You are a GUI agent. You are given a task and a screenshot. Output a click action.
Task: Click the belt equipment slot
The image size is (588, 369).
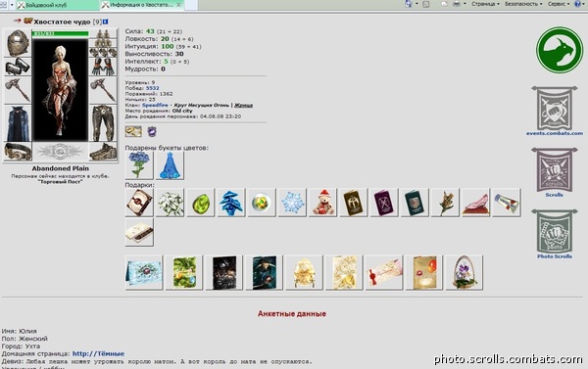tap(18, 151)
